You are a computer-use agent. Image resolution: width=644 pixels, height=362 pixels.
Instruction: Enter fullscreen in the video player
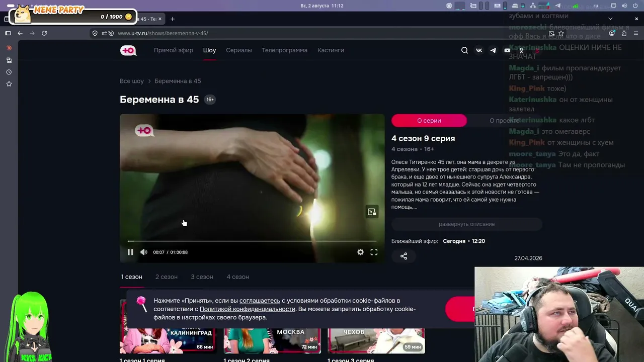[374, 252]
